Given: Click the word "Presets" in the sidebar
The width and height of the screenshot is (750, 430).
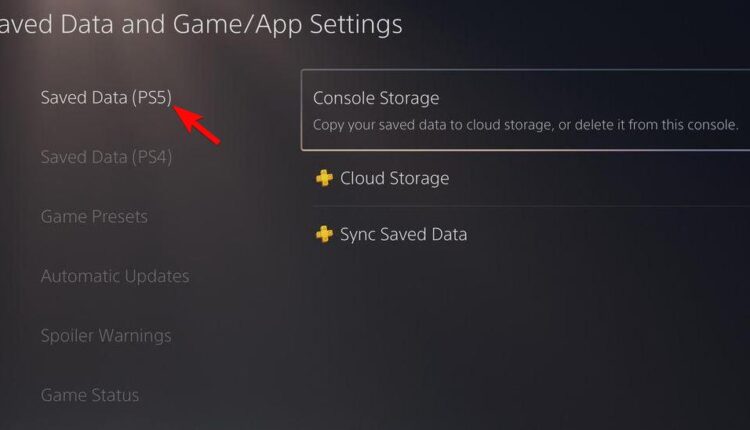Looking at the screenshot, I should (116, 216).
